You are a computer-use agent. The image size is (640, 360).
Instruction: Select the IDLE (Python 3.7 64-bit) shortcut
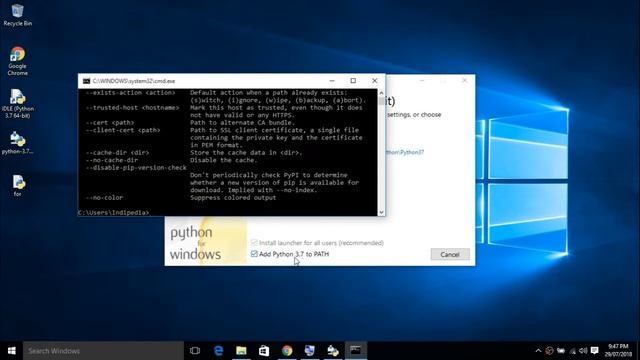[17, 104]
